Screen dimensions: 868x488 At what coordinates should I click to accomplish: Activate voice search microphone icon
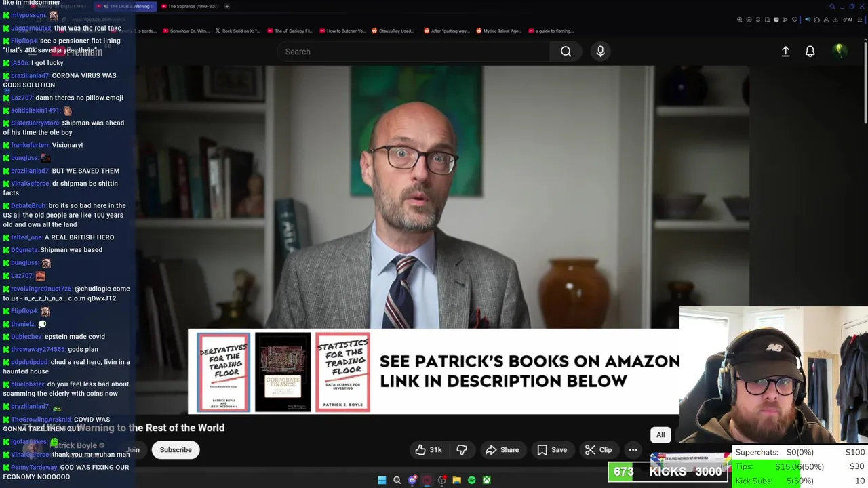point(600,52)
